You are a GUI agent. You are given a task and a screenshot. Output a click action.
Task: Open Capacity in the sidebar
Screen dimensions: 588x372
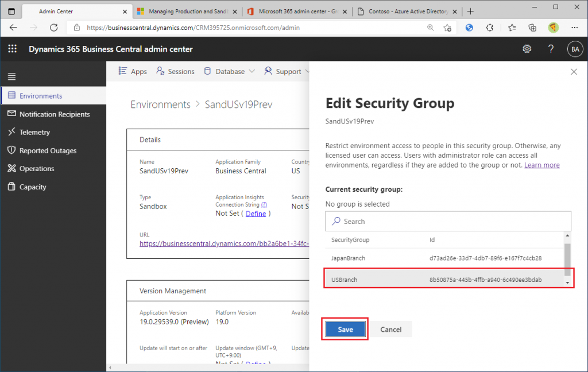pos(53,187)
